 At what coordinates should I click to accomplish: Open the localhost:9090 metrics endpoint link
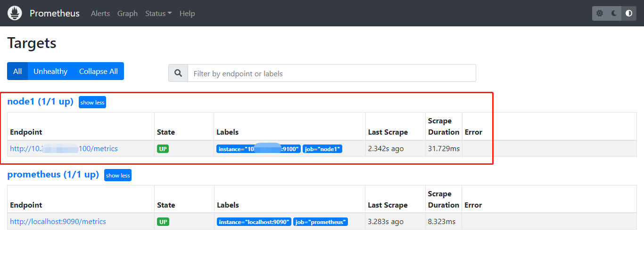point(58,221)
